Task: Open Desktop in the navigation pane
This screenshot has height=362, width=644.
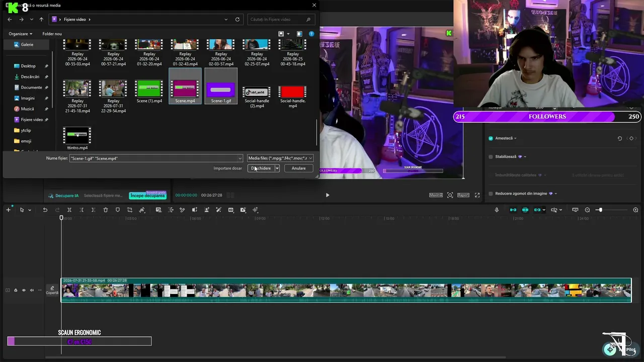Action: tap(28, 66)
